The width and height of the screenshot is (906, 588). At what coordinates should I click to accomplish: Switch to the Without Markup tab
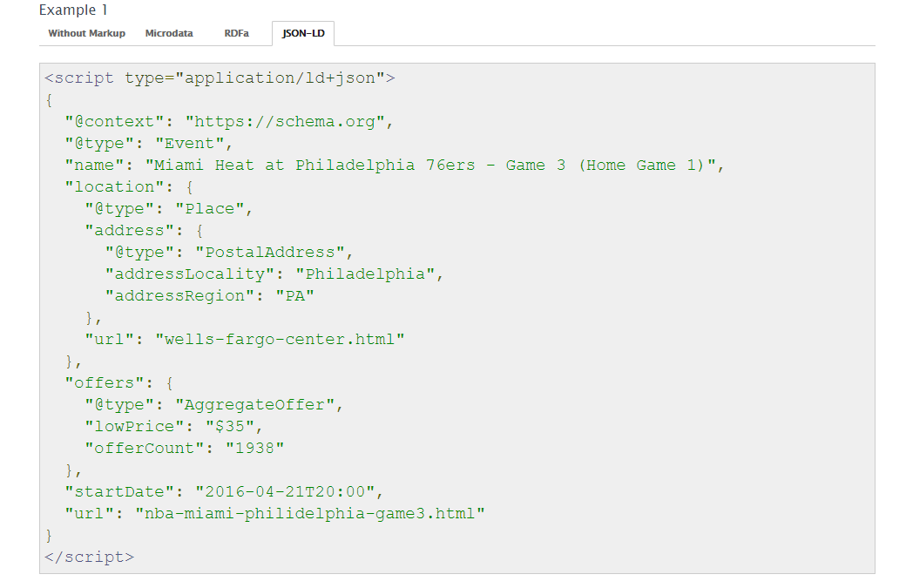86,33
